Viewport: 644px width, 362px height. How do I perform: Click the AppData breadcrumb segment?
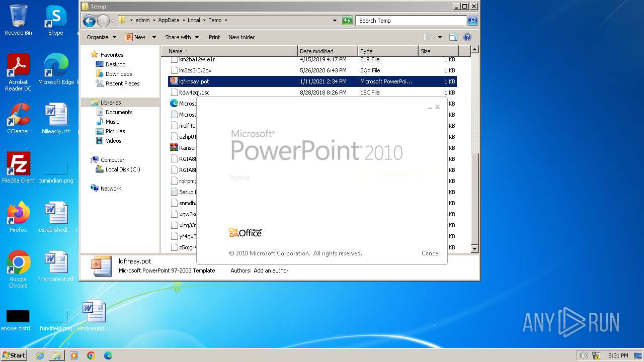tap(169, 21)
